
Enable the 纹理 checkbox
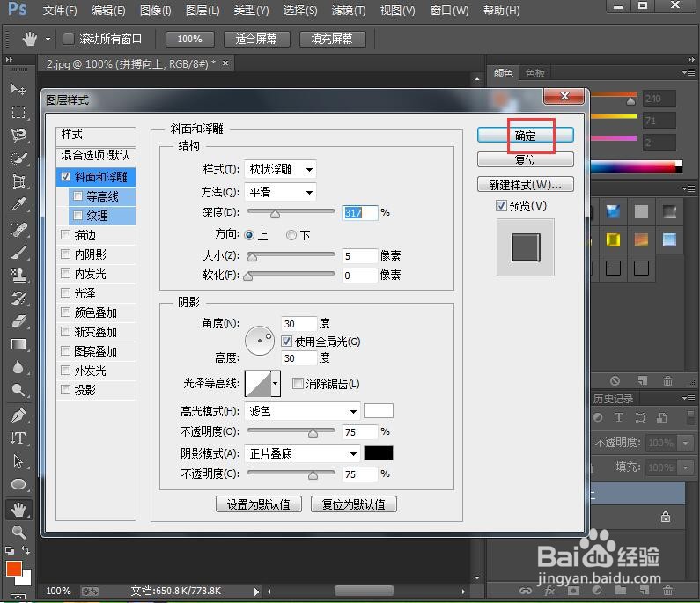(x=77, y=216)
